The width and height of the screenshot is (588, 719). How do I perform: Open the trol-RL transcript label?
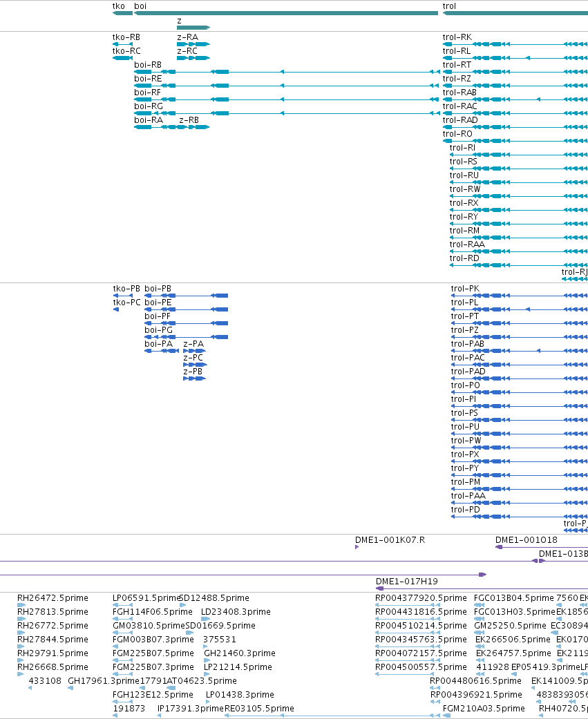456,51
